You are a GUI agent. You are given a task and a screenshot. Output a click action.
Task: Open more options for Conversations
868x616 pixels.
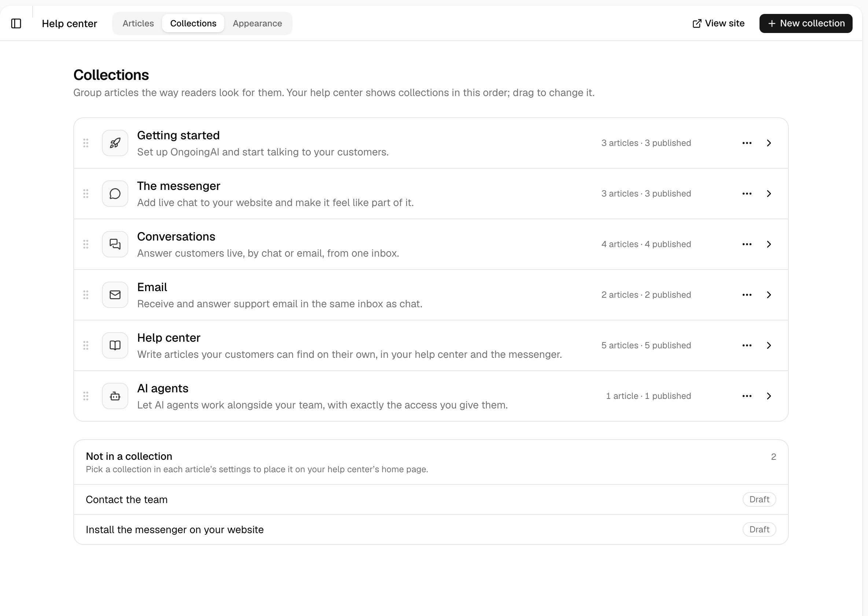click(747, 244)
